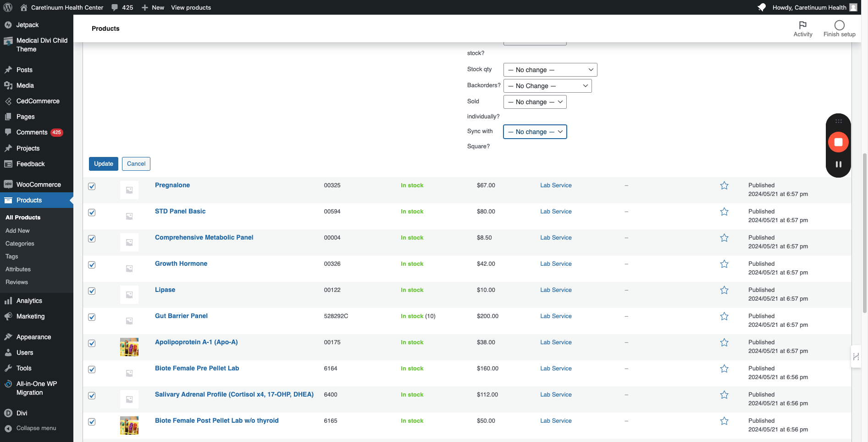868x442 pixels.
Task: Click the Jetpack sidebar icon
Action: click(x=8, y=25)
